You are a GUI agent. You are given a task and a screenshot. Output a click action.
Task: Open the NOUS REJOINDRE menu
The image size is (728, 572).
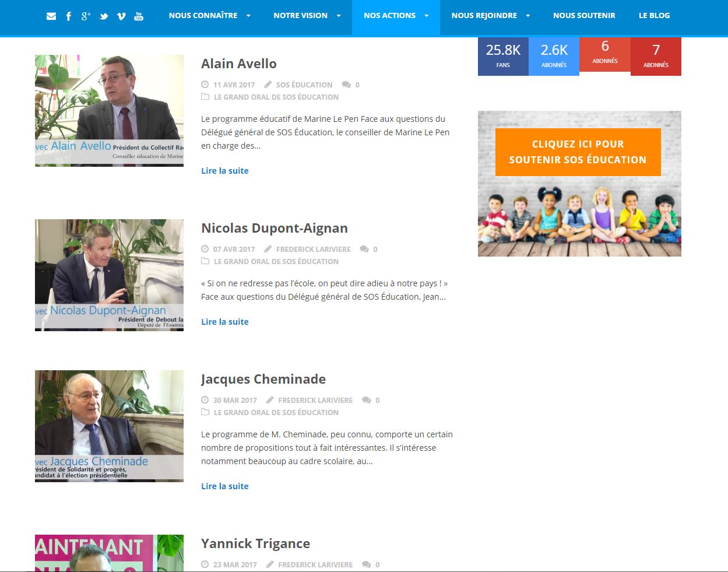(484, 16)
